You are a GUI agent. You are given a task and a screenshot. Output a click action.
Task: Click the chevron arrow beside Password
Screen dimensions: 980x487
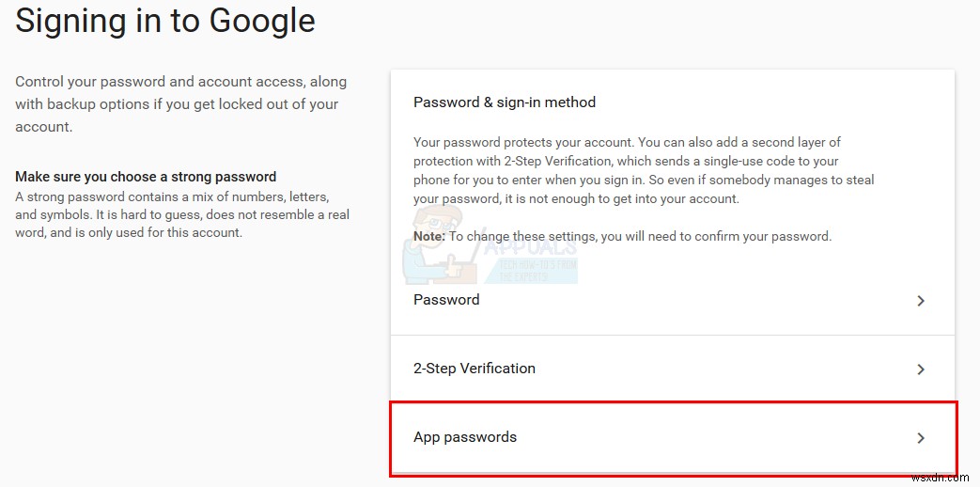921,301
